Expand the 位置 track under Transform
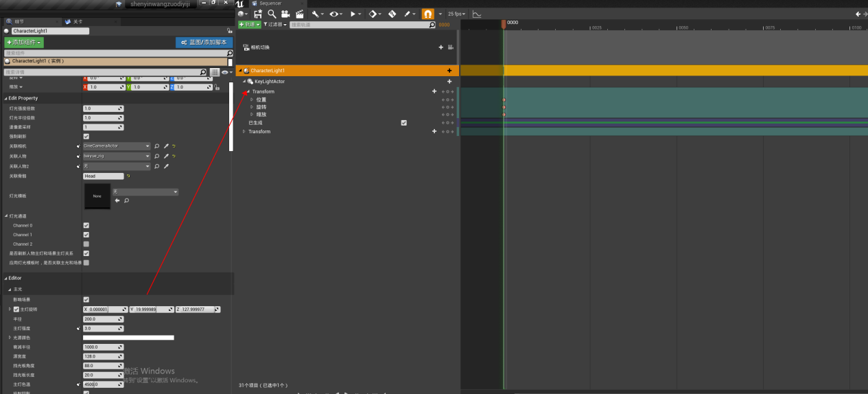 pos(252,100)
